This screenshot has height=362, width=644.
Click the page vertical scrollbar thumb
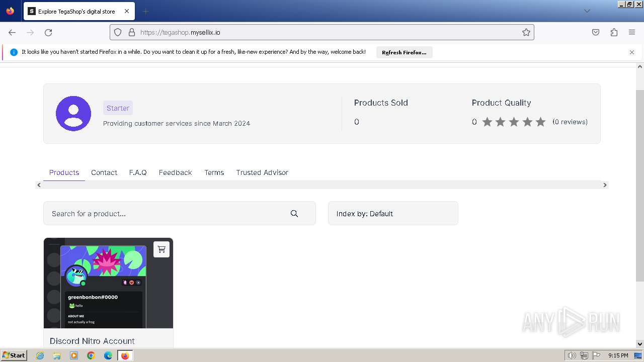pos(640,186)
